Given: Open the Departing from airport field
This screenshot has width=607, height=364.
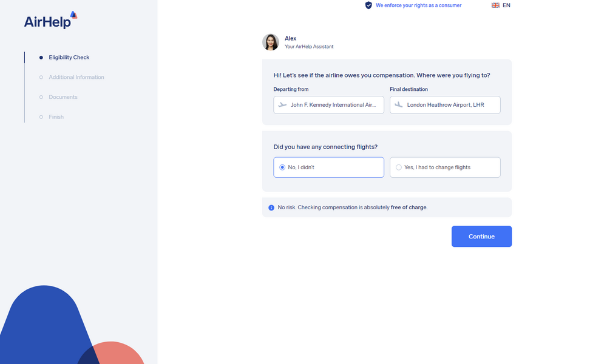Looking at the screenshot, I should 333,105.
